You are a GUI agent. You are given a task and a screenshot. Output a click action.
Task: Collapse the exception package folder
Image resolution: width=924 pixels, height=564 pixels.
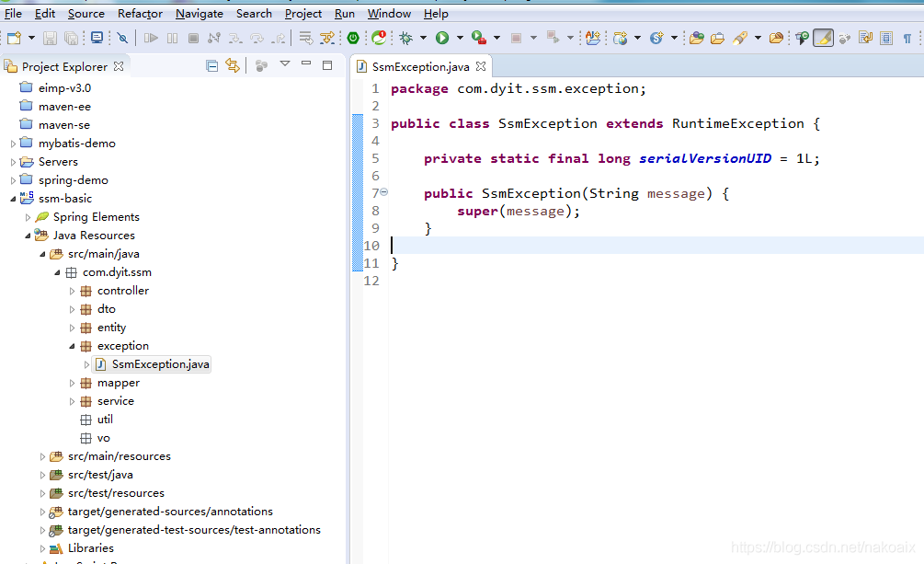72,346
